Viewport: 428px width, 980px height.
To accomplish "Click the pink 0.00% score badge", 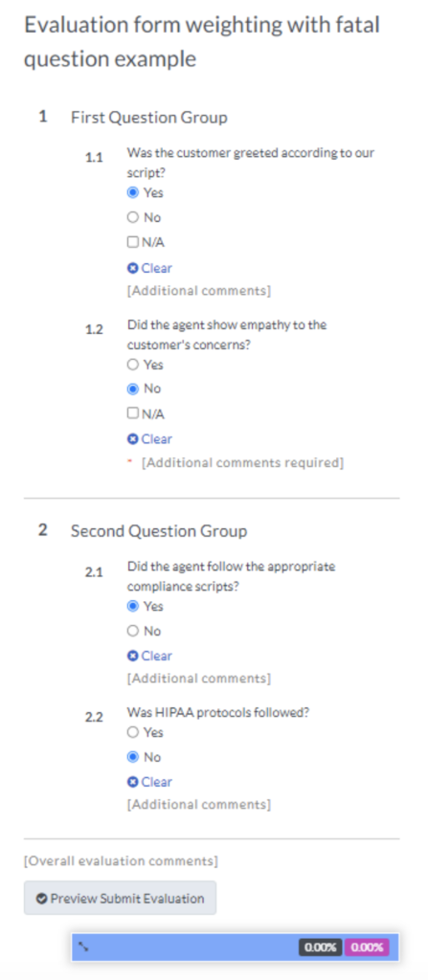I will [367, 947].
